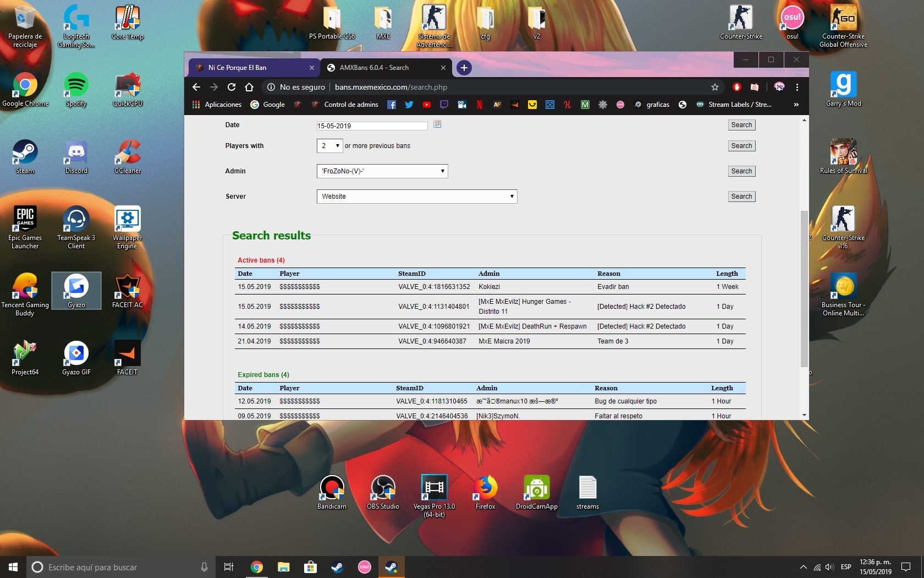This screenshot has width=924, height=578.
Task: Open the Netflix bookmark
Action: click(x=480, y=105)
